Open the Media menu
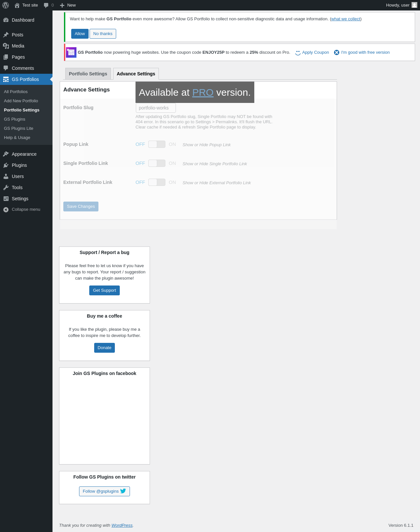This screenshot has width=420, height=532. click(x=26, y=46)
